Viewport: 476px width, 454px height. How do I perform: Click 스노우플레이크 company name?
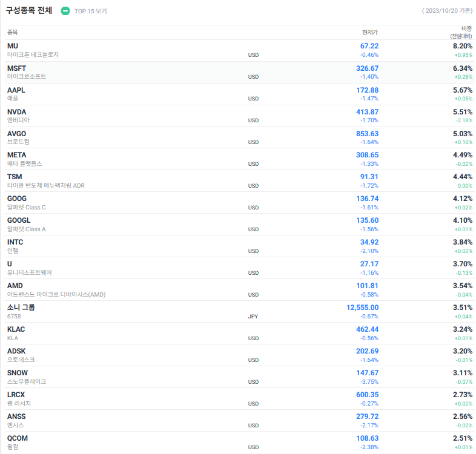(x=27, y=381)
